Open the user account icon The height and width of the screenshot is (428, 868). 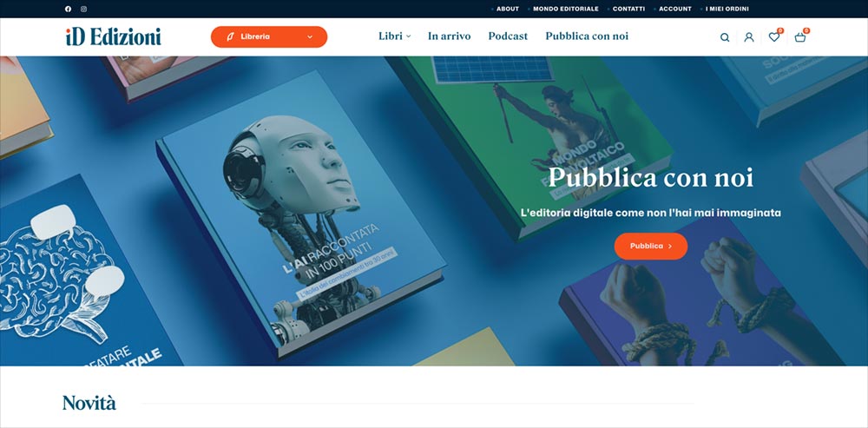[749, 37]
